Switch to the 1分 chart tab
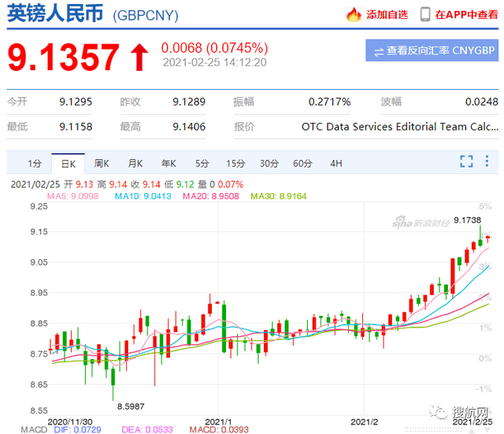Viewport: 504px width, 434px height. pos(35,164)
